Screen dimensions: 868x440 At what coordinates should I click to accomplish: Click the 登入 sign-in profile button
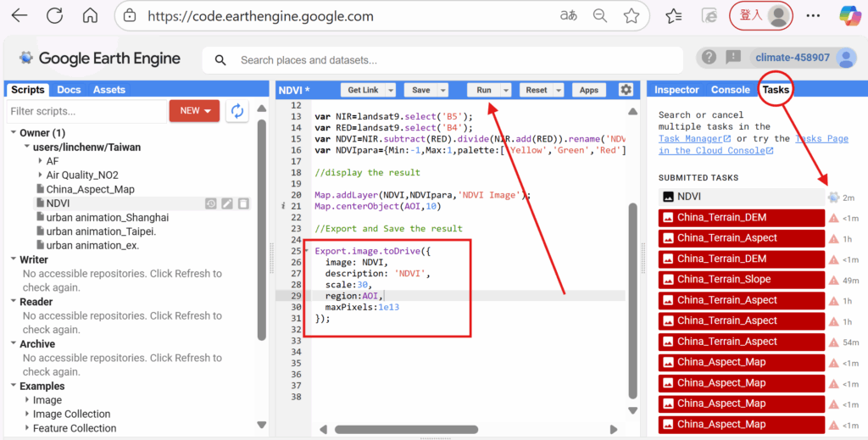(761, 15)
